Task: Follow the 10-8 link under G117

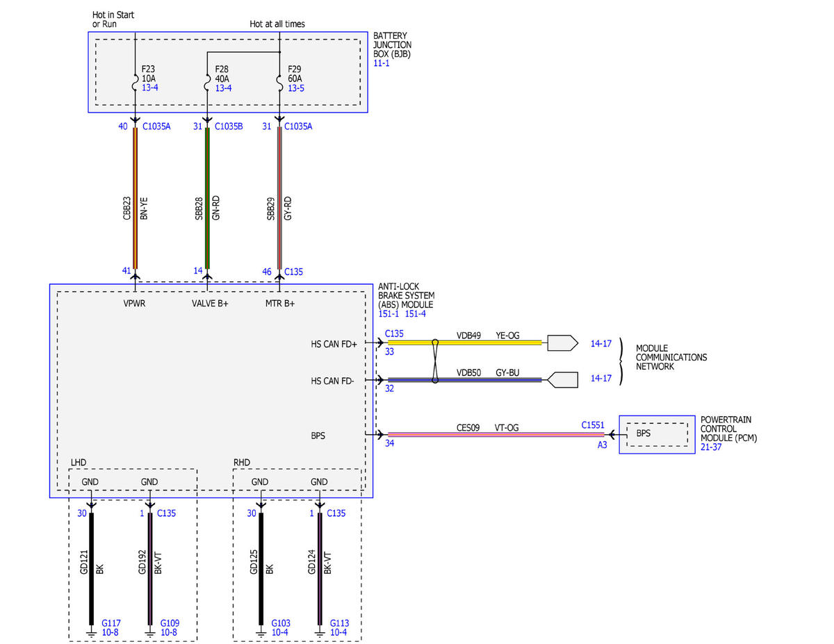Action: tap(111, 633)
